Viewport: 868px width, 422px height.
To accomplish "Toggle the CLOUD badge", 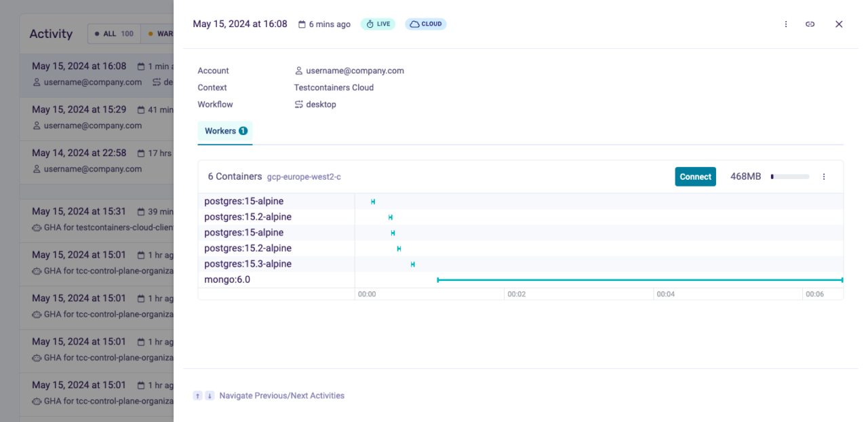I will 425,24.
